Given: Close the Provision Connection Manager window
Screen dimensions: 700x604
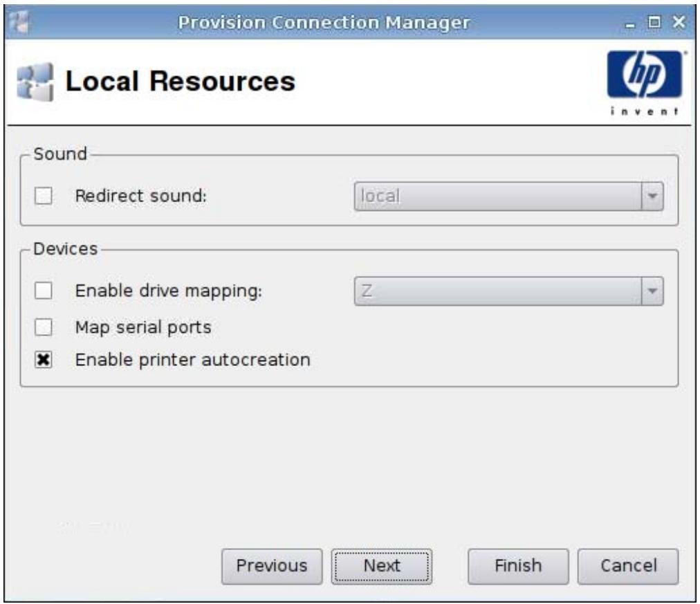Looking at the screenshot, I should point(679,22).
